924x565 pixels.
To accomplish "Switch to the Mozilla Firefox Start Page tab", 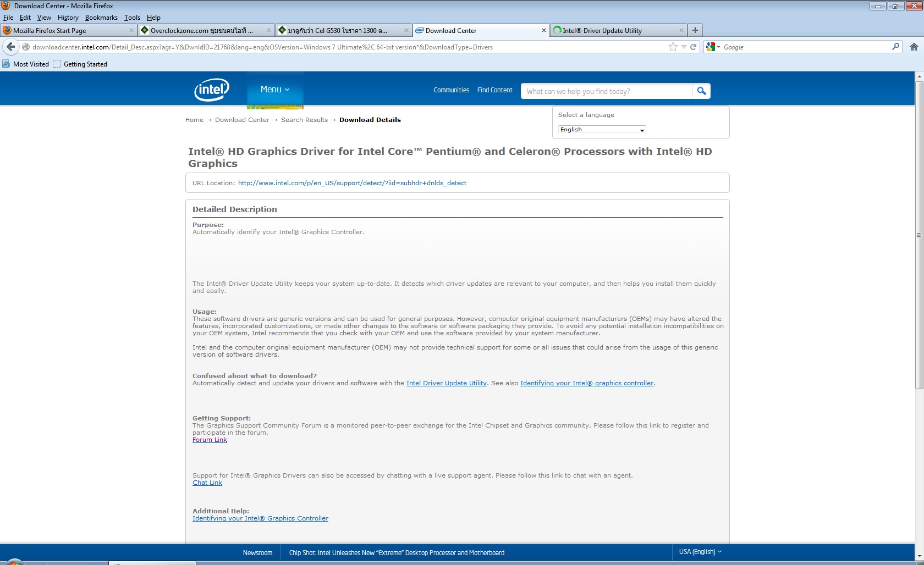I will tap(68, 30).
